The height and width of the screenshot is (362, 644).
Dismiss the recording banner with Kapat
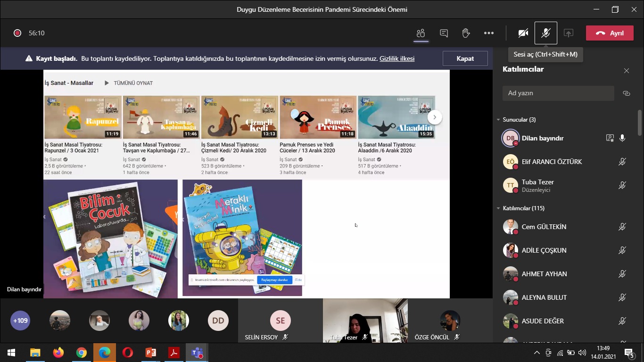(465, 58)
